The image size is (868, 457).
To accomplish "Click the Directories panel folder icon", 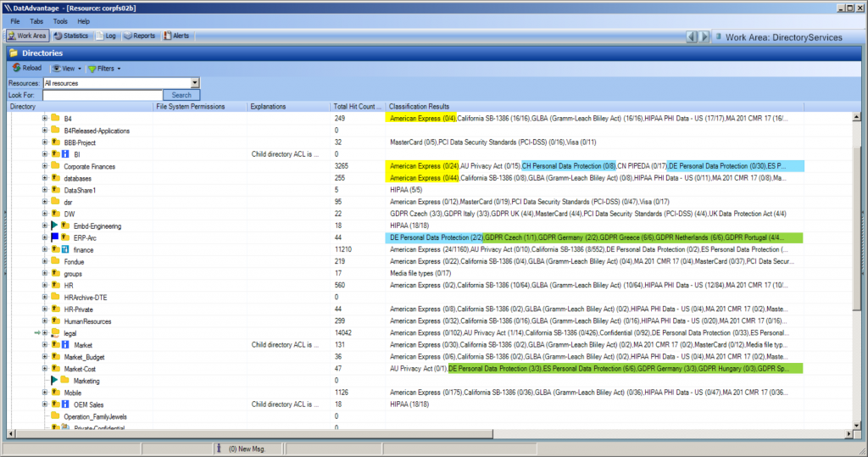I will [x=14, y=53].
